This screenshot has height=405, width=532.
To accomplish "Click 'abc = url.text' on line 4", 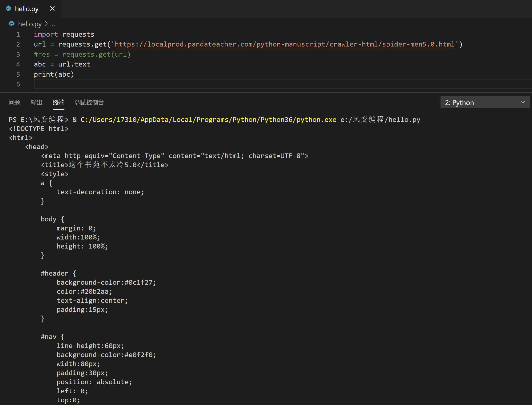I will click(62, 64).
